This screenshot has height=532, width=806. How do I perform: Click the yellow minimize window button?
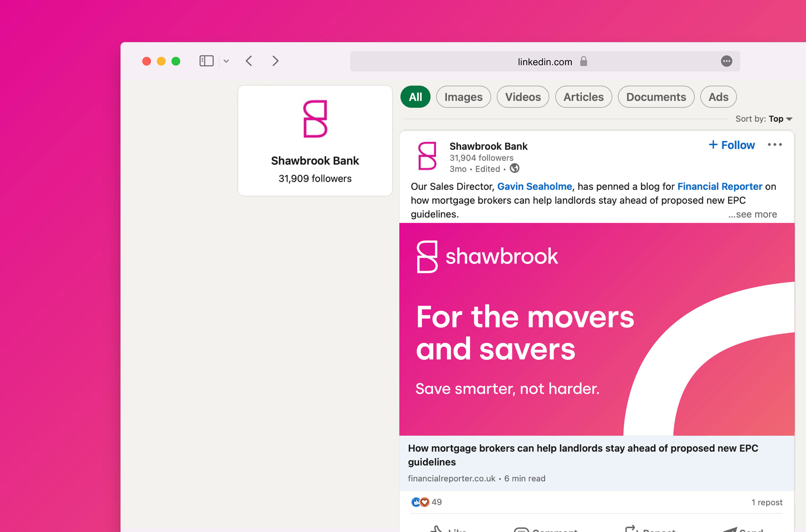161,61
